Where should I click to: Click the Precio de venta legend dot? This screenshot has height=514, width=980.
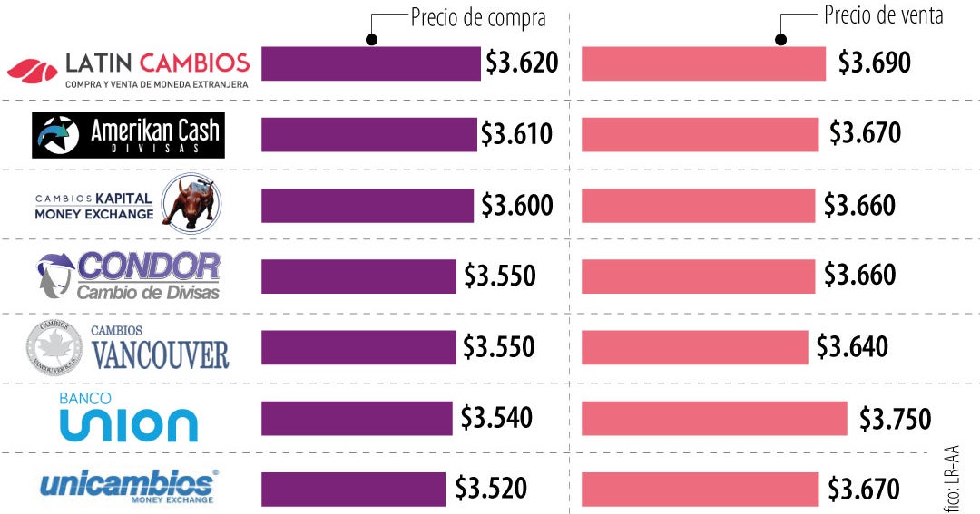point(781,39)
